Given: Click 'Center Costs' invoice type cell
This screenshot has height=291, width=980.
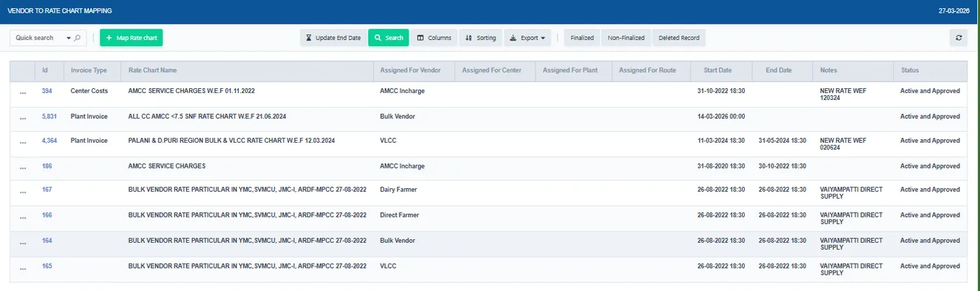Looking at the screenshot, I should coord(89,91).
